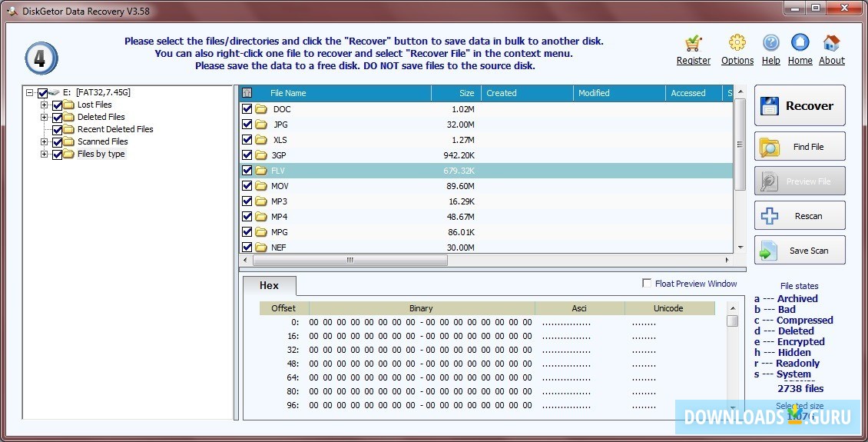Click the 32.00M size value for JPG
The height and width of the screenshot is (442, 868).
tap(461, 125)
